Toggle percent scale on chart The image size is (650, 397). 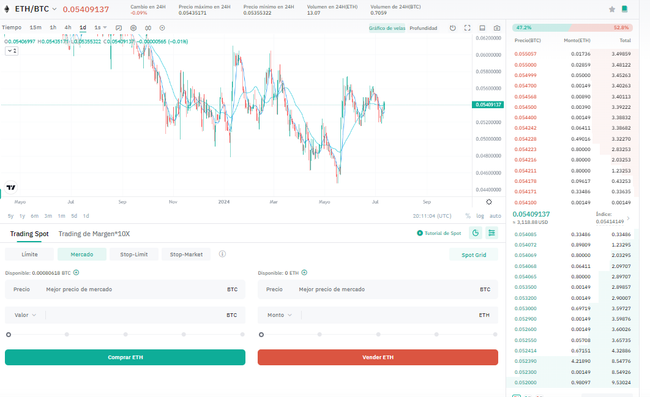[x=468, y=216]
